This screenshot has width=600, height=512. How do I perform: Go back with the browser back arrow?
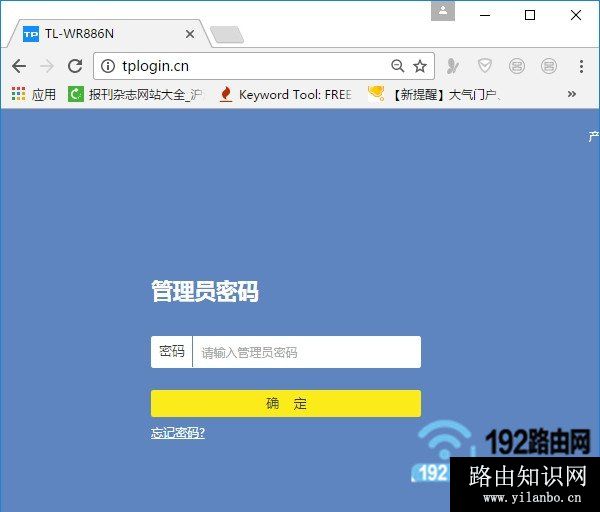point(19,66)
